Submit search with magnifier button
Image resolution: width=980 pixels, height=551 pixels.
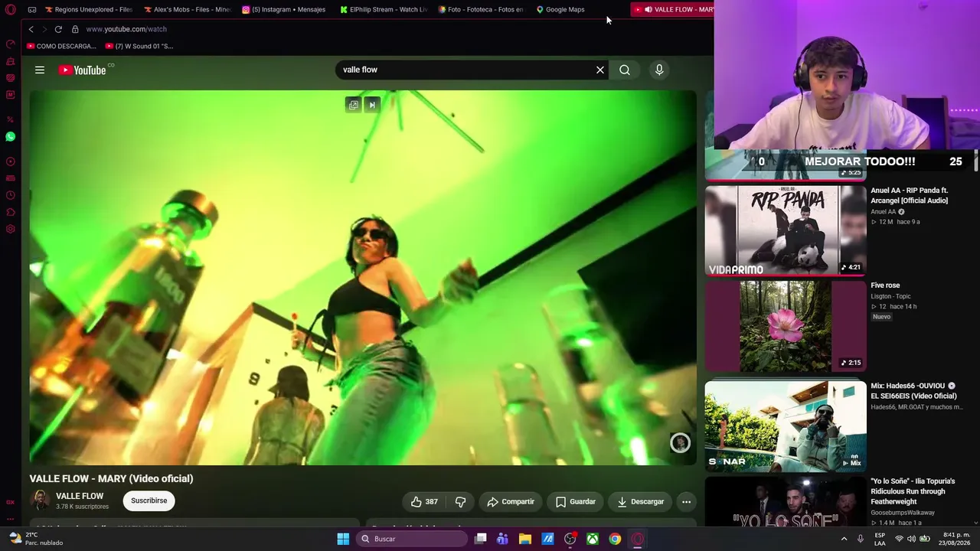625,70
